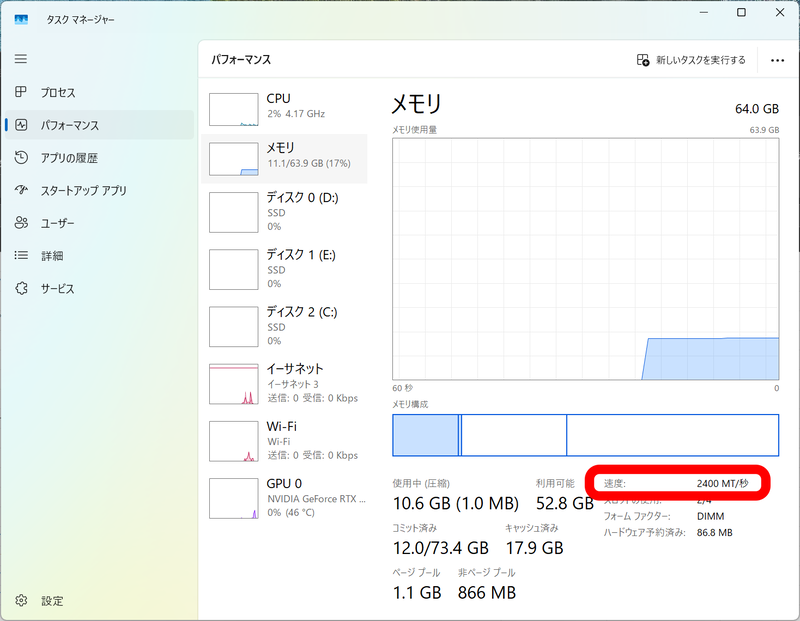Viewport: 800px width, 621px height.
Task: Select the メモリ mini graph thumbnail
Action: click(234, 159)
